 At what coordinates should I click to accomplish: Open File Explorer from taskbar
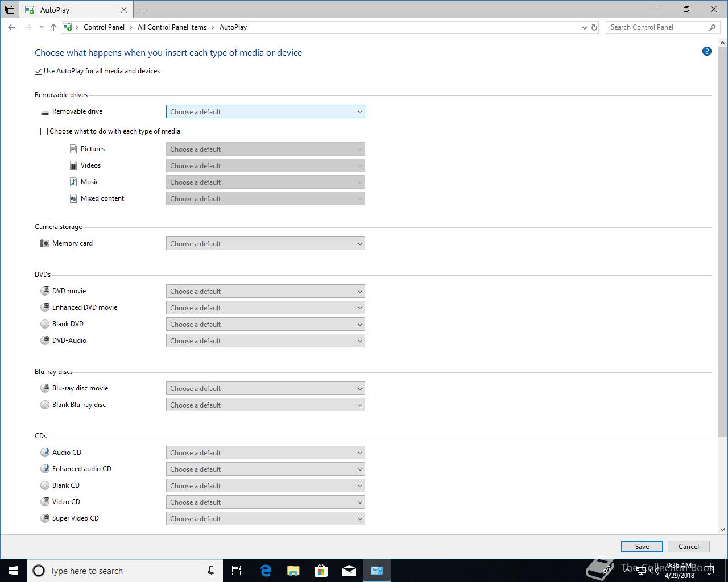[x=293, y=571]
